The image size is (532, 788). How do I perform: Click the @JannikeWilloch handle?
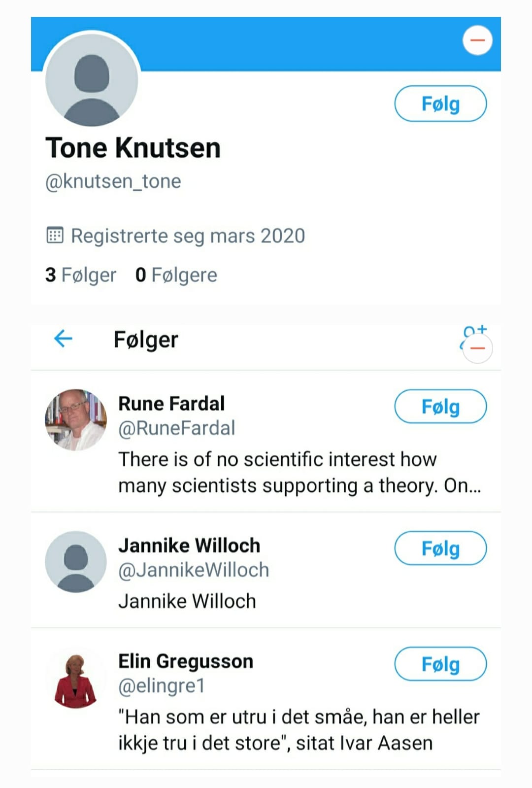tap(194, 570)
